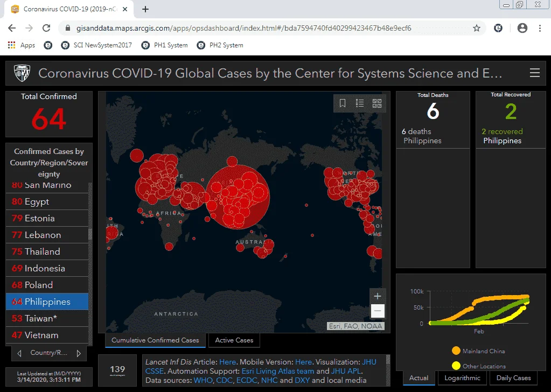Image resolution: width=551 pixels, height=392 pixels.
Task: Open the Chrome profile avatar icon
Action: tap(522, 28)
